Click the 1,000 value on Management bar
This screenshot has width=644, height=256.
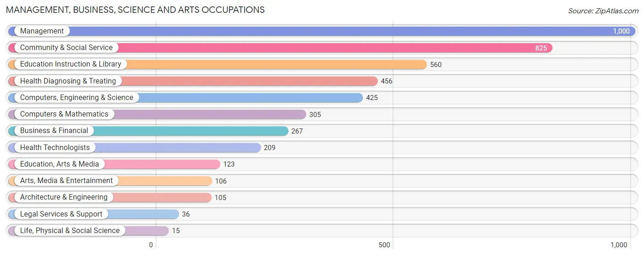[621, 31]
